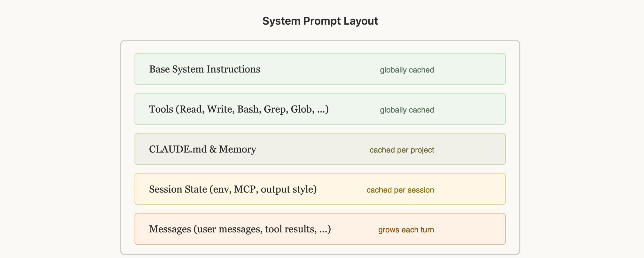Select the Messages block

pos(320,229)
